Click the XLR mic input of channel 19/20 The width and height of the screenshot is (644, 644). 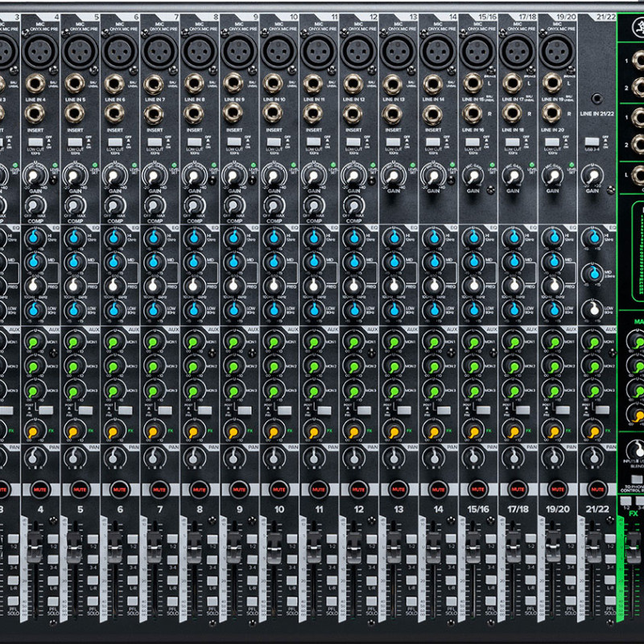(x=557, y=51)
